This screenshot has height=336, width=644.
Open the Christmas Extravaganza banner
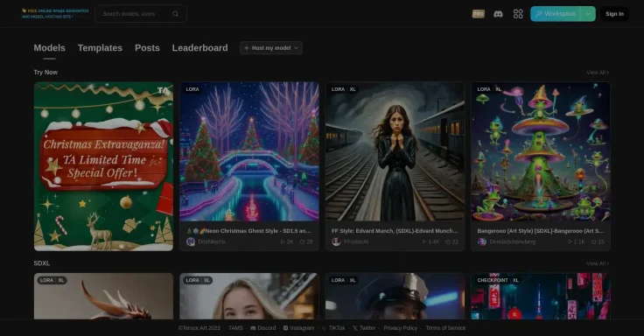[x=103, y=166]
